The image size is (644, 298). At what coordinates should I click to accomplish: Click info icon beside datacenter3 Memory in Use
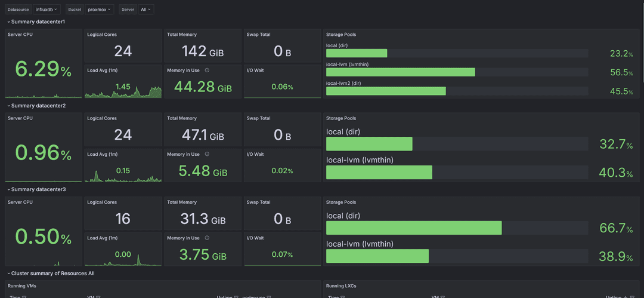[x=207, y=238]
